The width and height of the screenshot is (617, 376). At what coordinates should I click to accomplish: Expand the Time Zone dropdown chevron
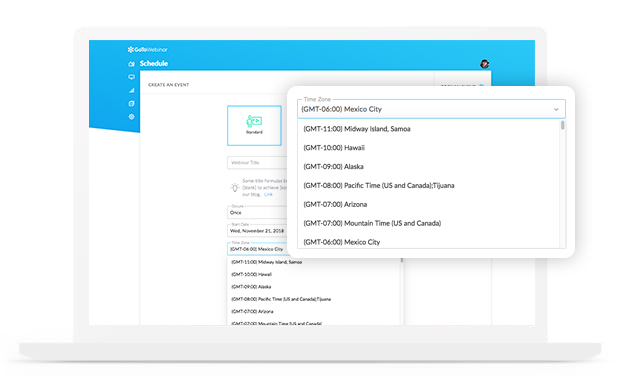coord(556,109)
